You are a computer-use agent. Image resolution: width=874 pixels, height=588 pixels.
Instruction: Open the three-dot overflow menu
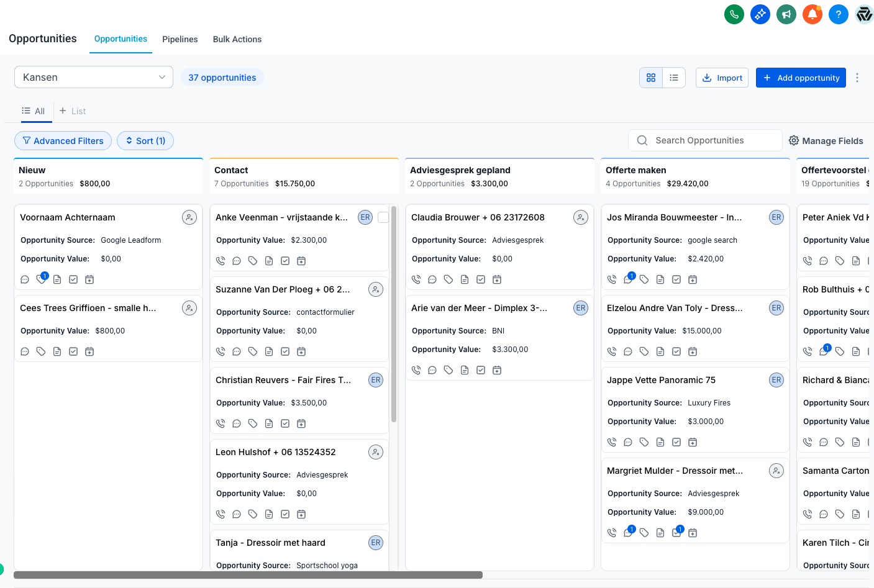tap(857, 77)
